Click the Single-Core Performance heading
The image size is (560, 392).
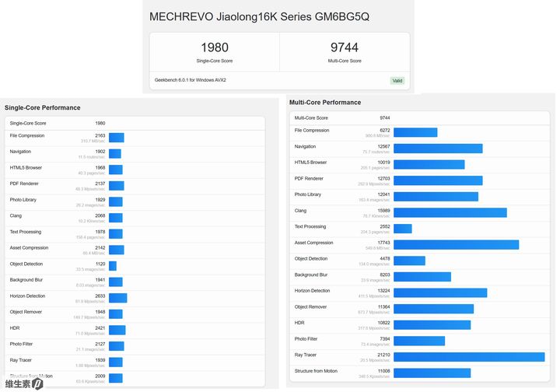[43, 108]
